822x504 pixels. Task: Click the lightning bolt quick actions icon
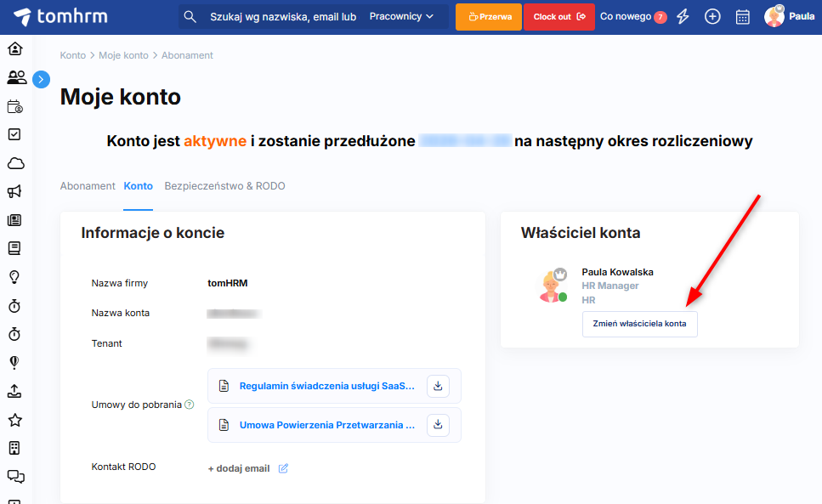coord(683,17)
